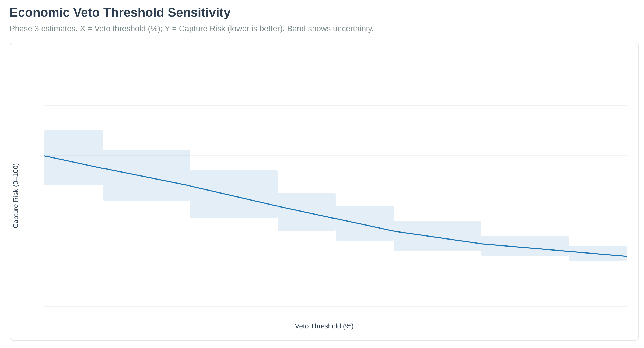Click the Economic Veto Threshold Sensitivity title

click(120, 13)
